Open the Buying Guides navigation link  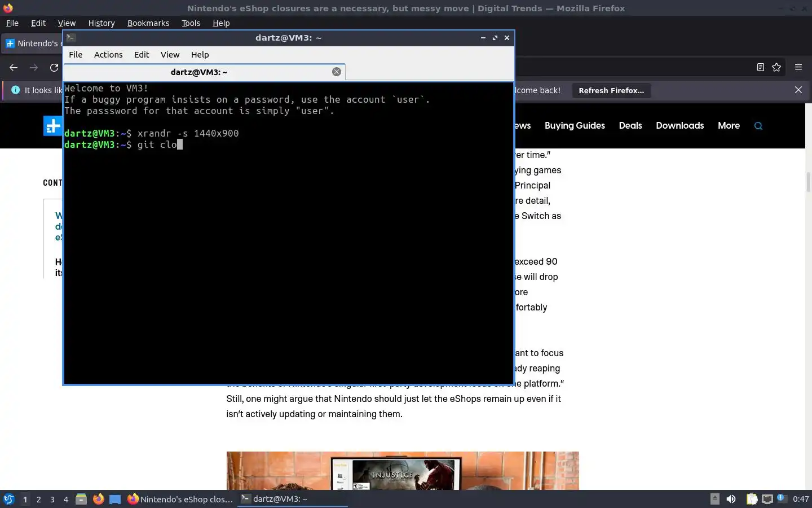tap(575, 125)
